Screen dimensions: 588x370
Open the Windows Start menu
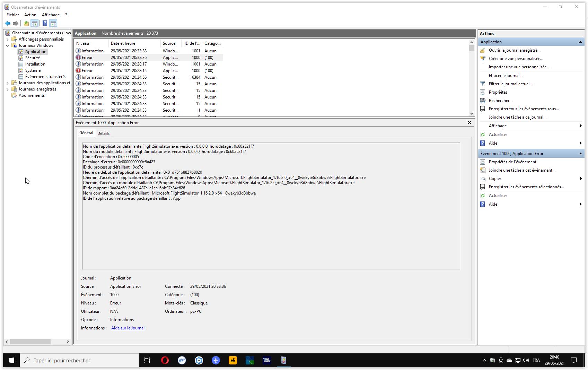pos(11,360)
